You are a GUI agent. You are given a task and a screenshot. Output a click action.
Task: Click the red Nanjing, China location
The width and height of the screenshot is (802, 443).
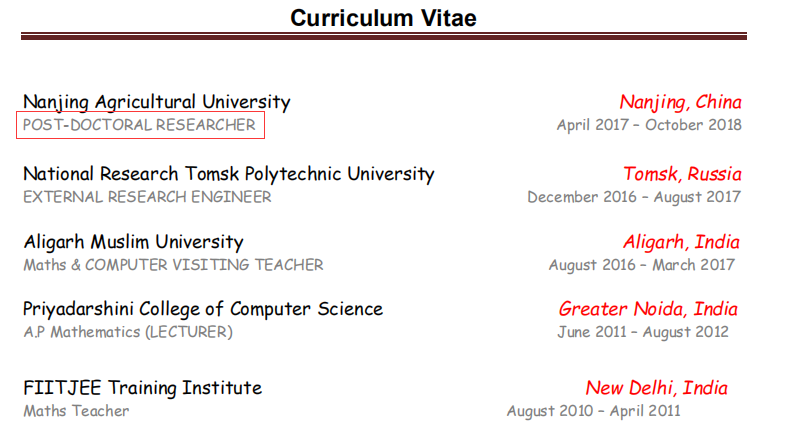(680, 102)
